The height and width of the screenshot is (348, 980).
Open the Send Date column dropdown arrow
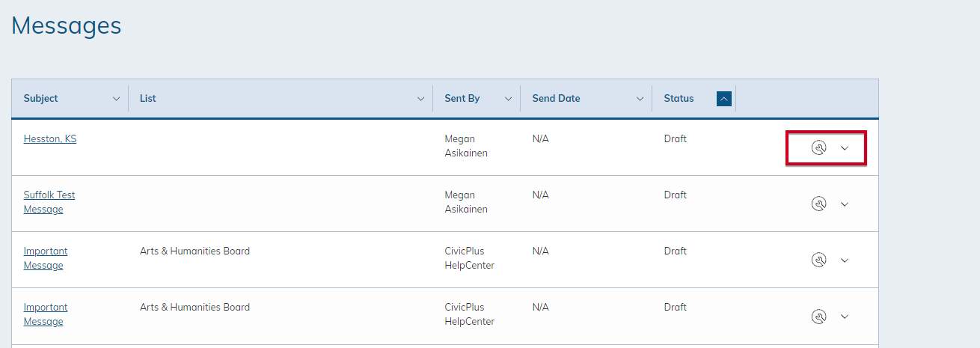tap(640, 99)
